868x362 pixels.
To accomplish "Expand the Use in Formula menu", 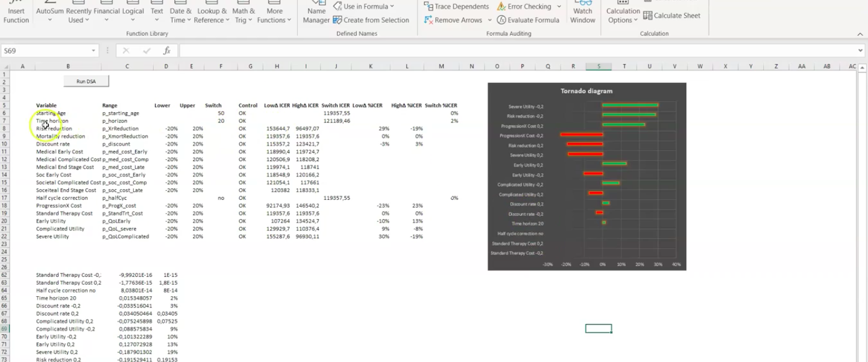I will click(x=363, y=7).
